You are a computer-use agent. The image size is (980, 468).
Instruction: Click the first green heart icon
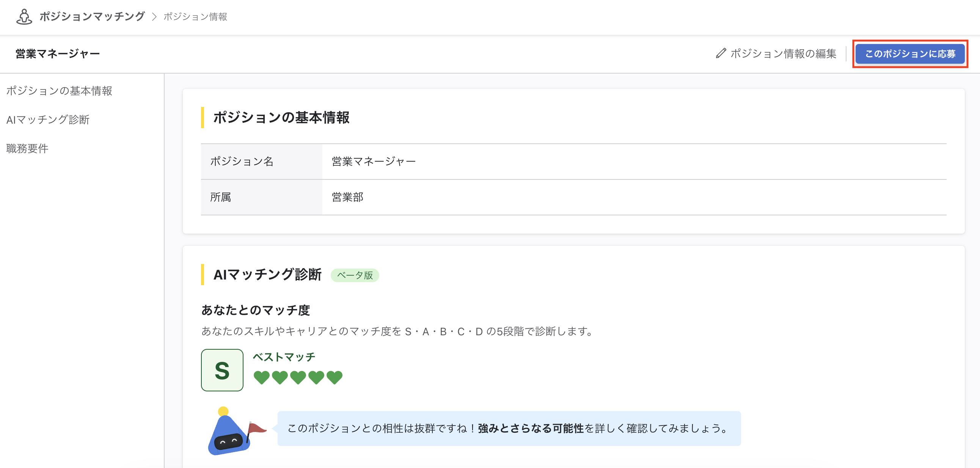[x=262, y=377]
